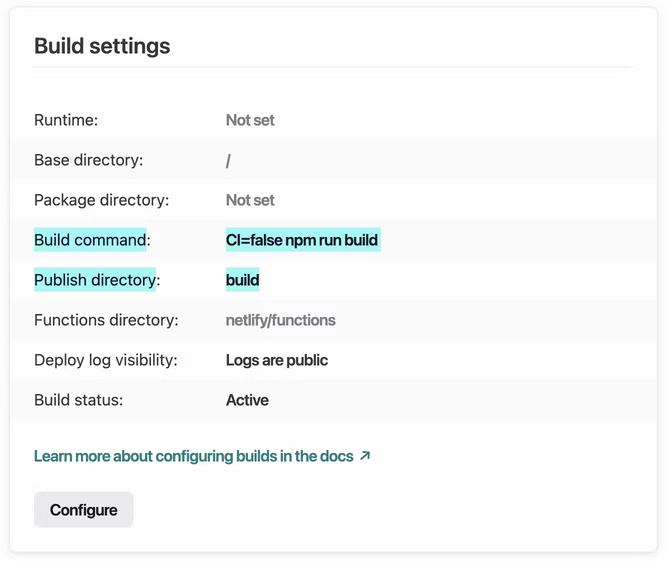
Task: Click the highlighted Publish directory label
Action: pos(97,280)
